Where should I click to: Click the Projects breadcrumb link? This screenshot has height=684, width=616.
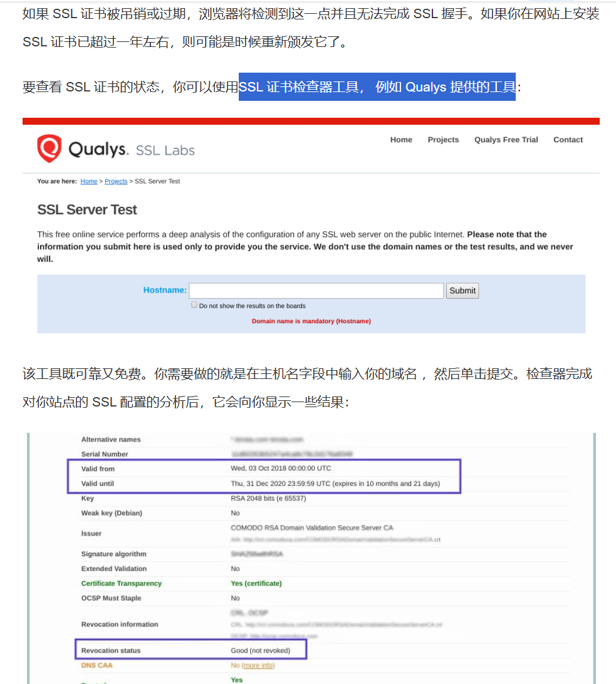tap(116, 181)
